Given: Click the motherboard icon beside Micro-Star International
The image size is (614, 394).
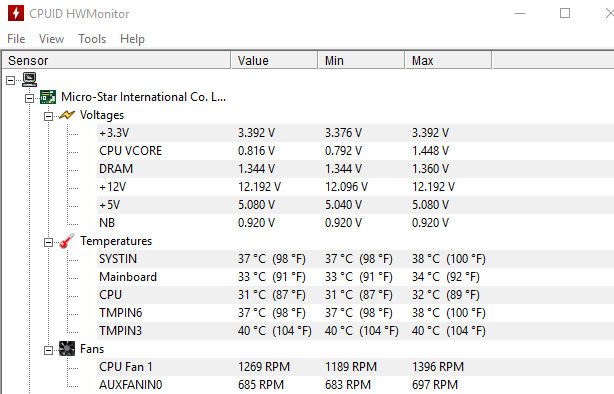Looking at the screenshot, I should [x=48, y=97].
